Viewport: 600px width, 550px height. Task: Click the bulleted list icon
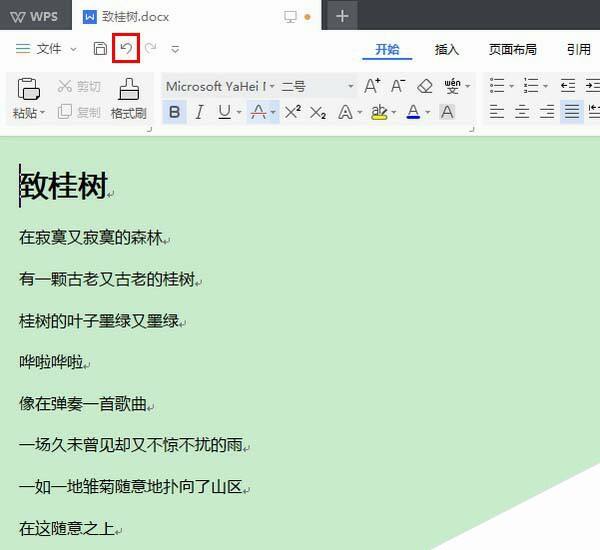click(x=497, y=86)
